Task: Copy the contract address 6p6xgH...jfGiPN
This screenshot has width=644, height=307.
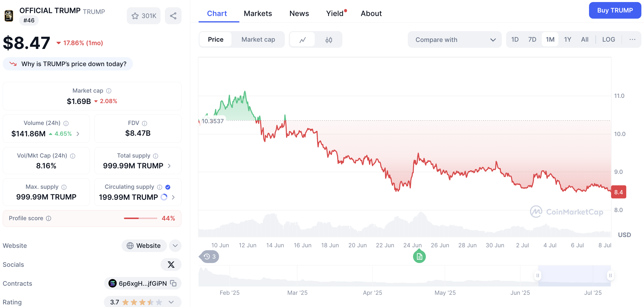Action: tap(173, 283)
